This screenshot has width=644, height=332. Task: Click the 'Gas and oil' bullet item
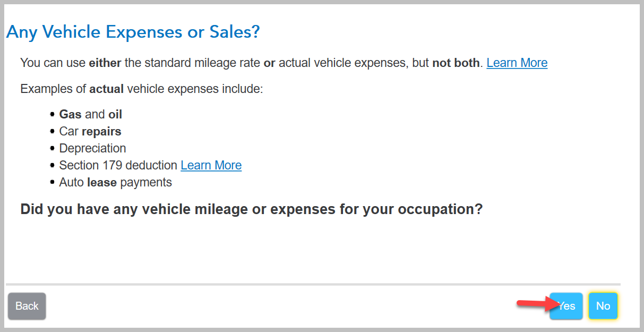[x=91, y=114]
